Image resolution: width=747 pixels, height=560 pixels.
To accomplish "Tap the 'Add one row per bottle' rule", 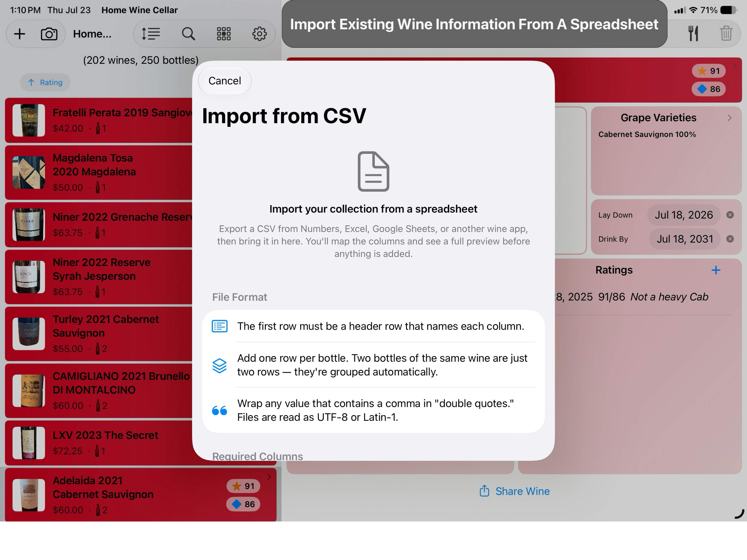I will [x=382, y=365].
